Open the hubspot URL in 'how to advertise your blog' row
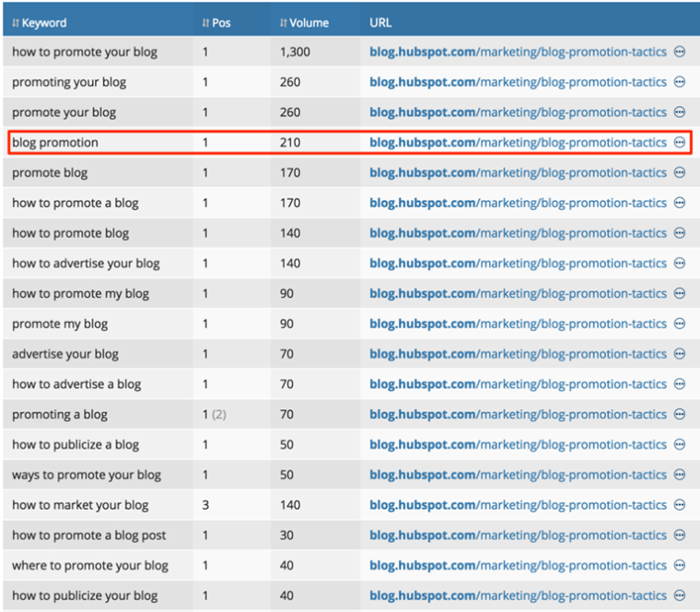The height and width of the screenshot is (612, 700). [x=518, y=263]
